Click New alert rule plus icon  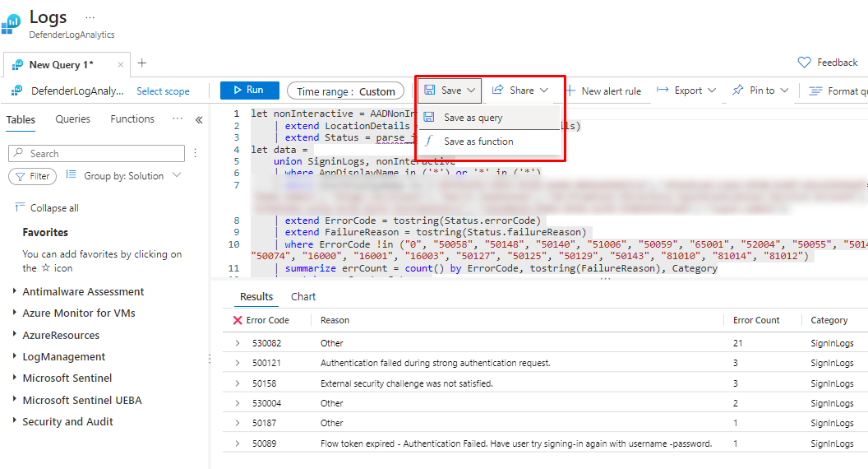[570, 91]
